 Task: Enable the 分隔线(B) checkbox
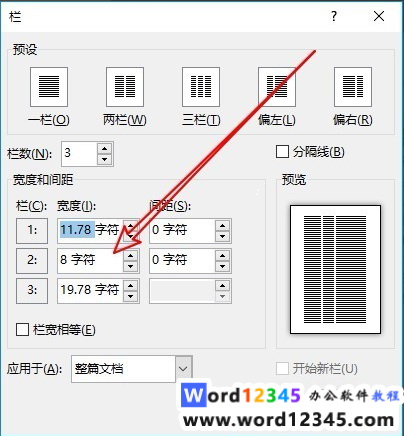[282, 152]
